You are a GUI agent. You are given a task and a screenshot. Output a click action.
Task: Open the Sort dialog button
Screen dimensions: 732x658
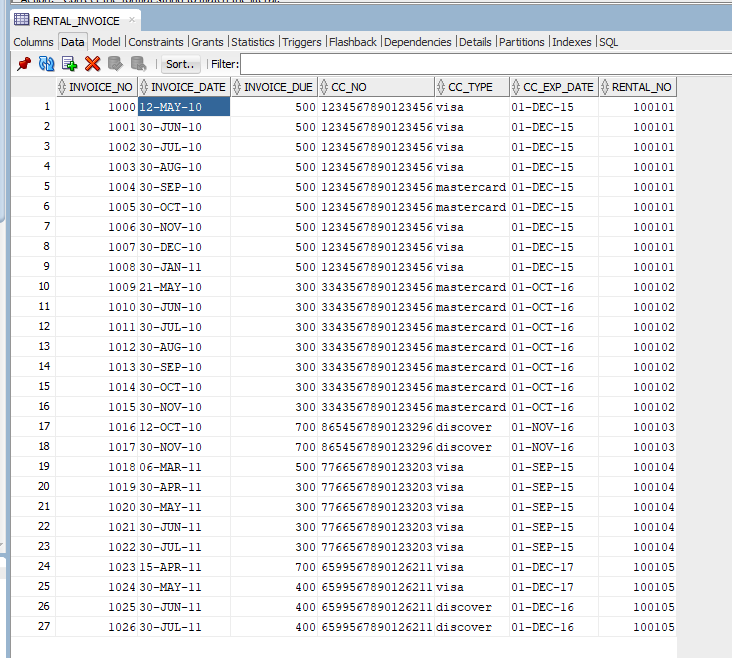coord(180,64)
